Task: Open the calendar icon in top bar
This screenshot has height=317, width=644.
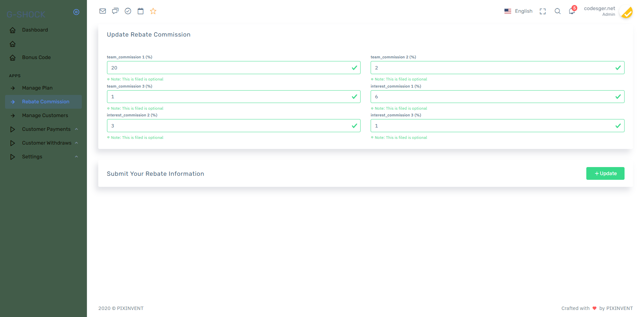Action: (141, 11)
